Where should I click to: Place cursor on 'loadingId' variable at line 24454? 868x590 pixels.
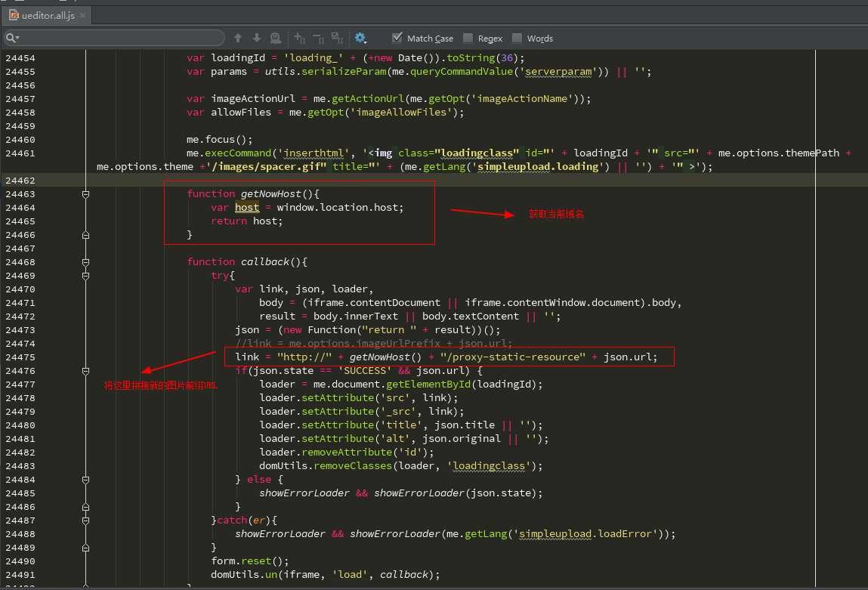coord(238,57)
